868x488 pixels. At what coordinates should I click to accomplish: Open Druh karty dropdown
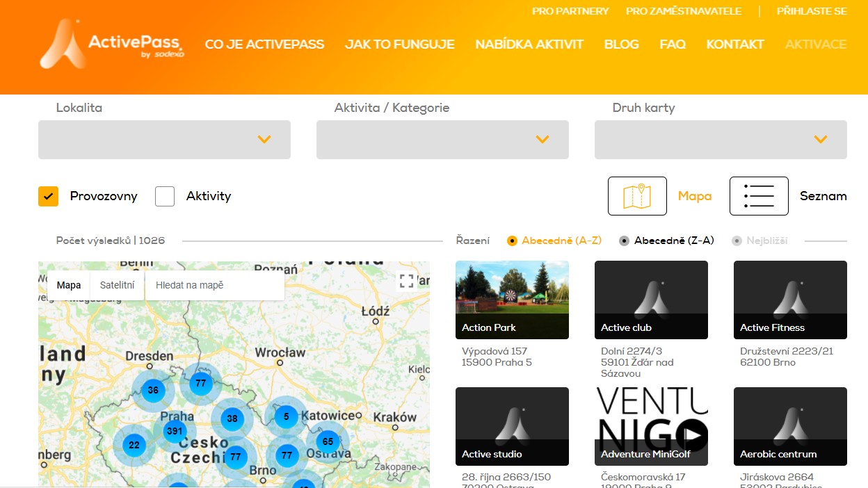coord(721,140)
